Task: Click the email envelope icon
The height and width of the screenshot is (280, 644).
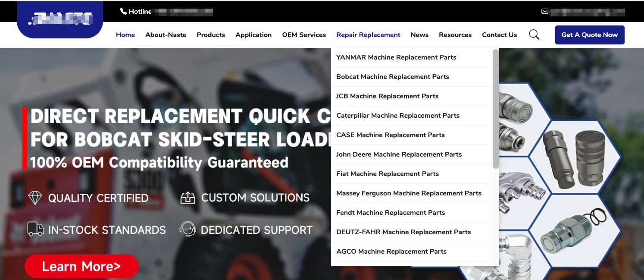Action: [x=545, y=12]
